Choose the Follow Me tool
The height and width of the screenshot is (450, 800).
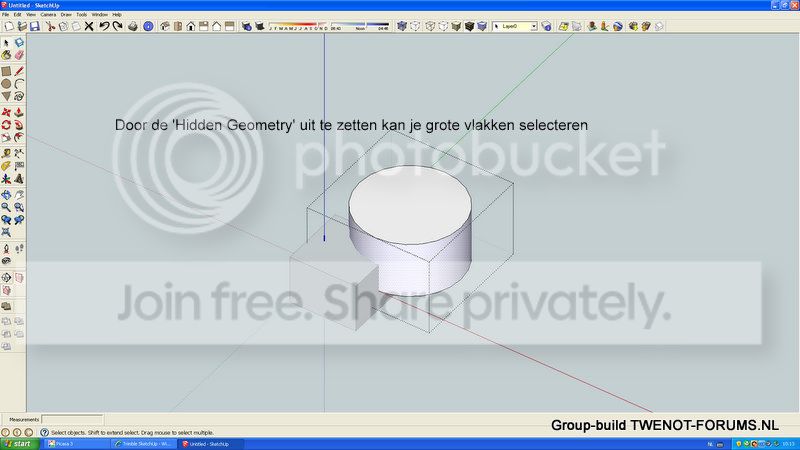point(19,125)
